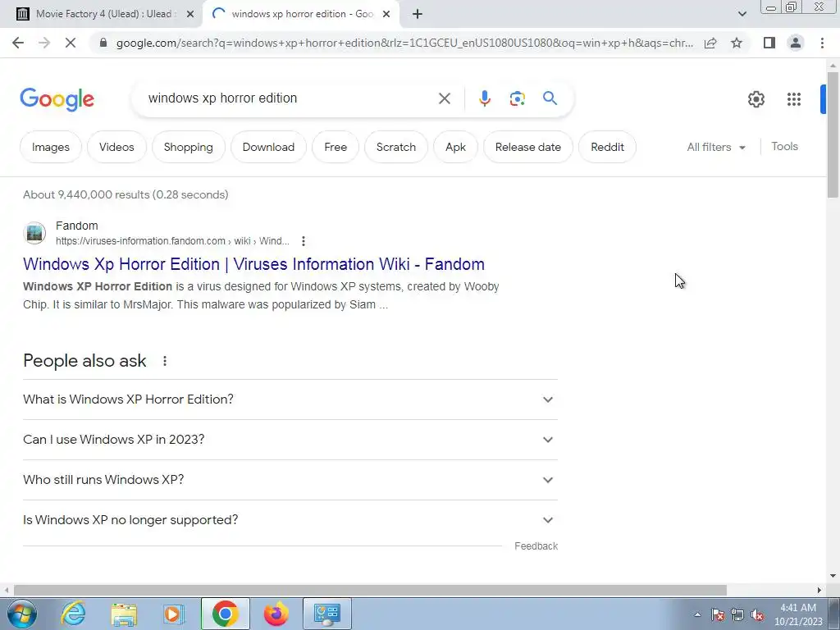Open the All filters dropdown
This screenshot has width=840, height=630.
[x=716, y=147]
